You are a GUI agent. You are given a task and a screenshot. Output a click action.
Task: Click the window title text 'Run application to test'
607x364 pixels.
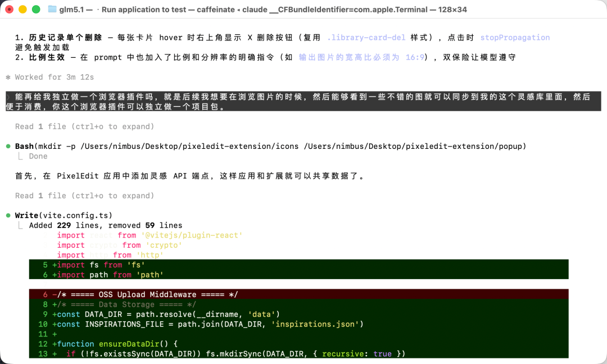(x=144, y=10)
